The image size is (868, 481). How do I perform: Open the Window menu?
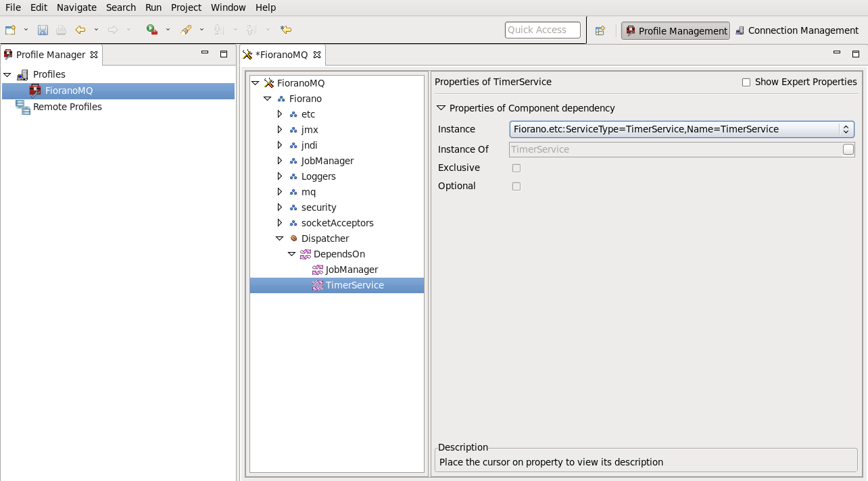228,7
